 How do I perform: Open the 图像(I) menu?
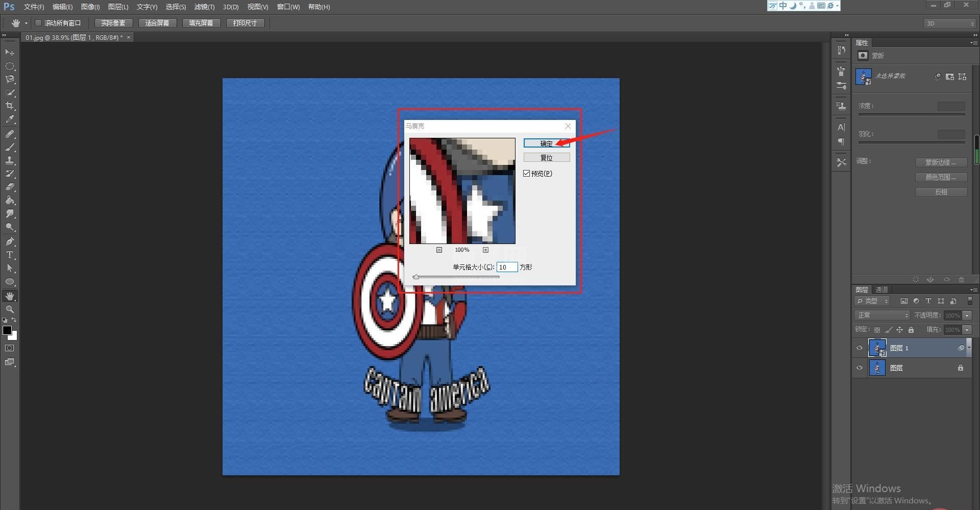(90, 7)
